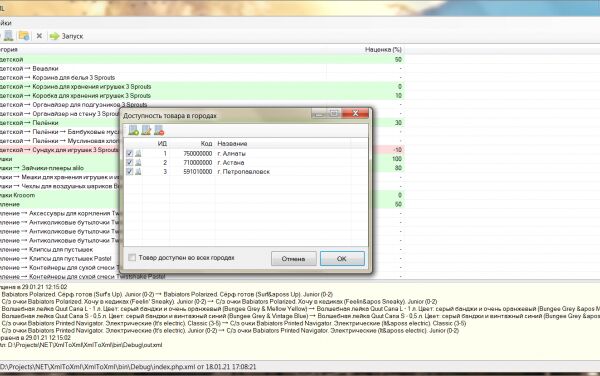This screenshot has height=376, width=600.
Task: Confirm the city availability with OK
Action: 342,259
